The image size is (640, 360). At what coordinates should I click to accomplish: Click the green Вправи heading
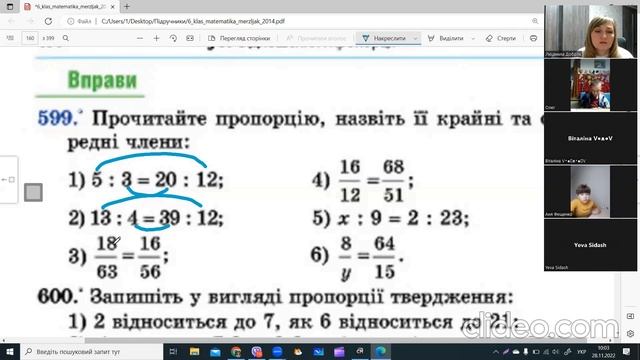pos(102,80)
